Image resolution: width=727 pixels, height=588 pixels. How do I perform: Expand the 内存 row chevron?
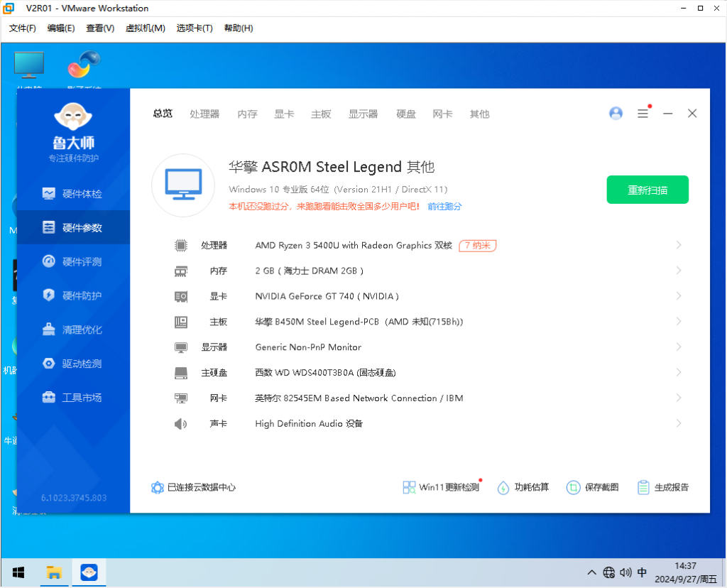(x=679, y=271)
